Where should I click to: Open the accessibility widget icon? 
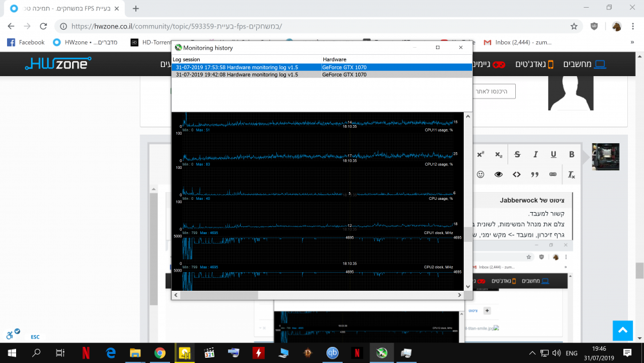[12, 334]
